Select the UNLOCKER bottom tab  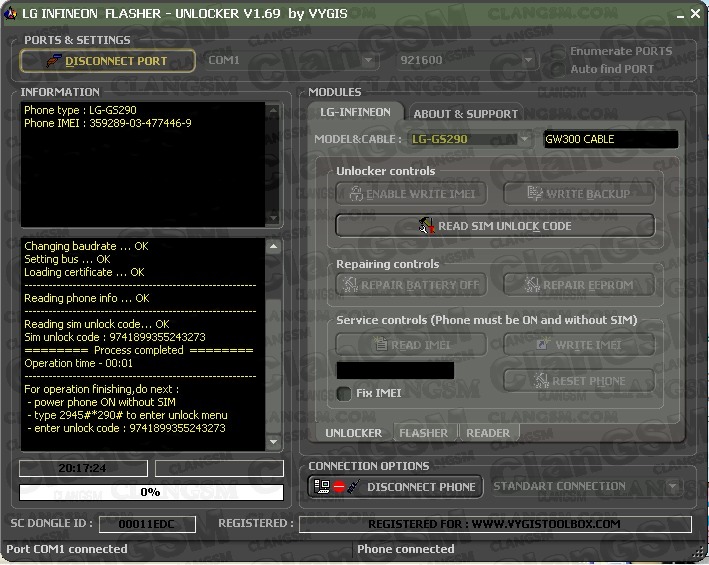[x=354, y=433]
